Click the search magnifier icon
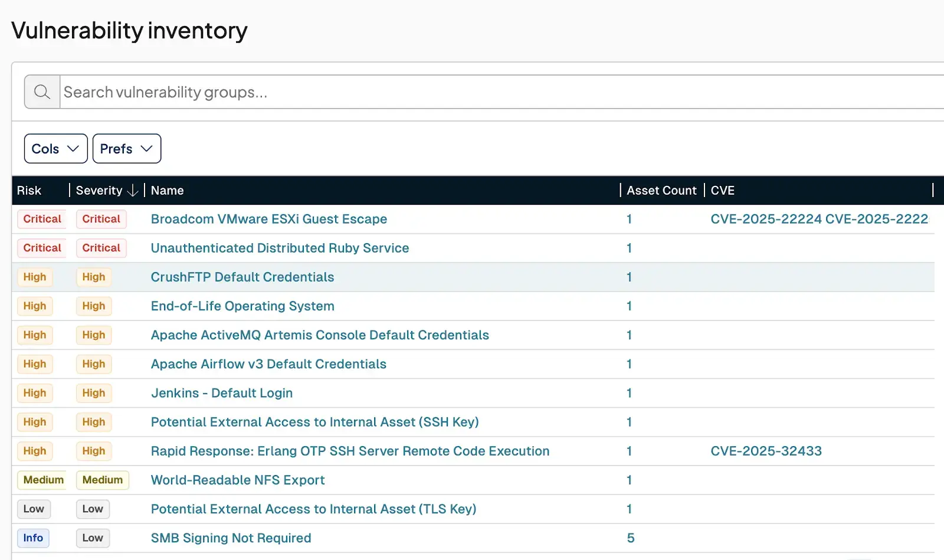 tap(41, 92)
